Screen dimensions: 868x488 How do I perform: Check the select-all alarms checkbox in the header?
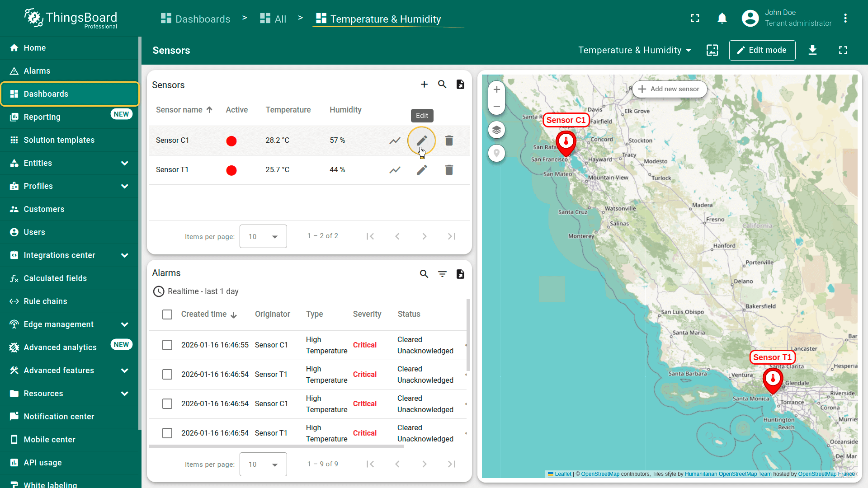167,314
